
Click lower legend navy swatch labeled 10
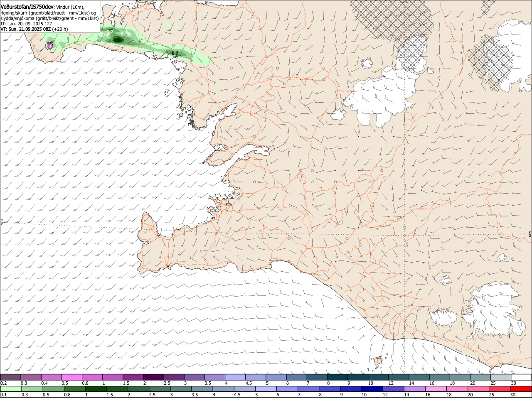372,389
